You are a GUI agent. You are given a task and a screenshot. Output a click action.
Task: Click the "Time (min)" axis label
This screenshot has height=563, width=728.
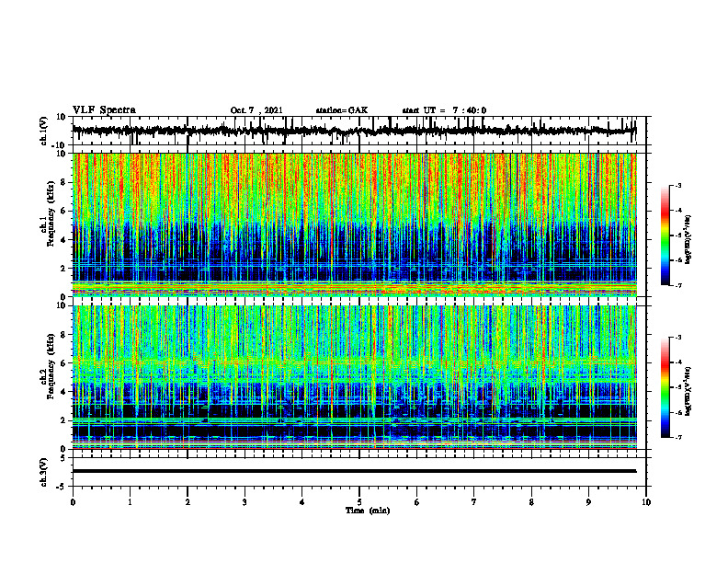[368, 511]
